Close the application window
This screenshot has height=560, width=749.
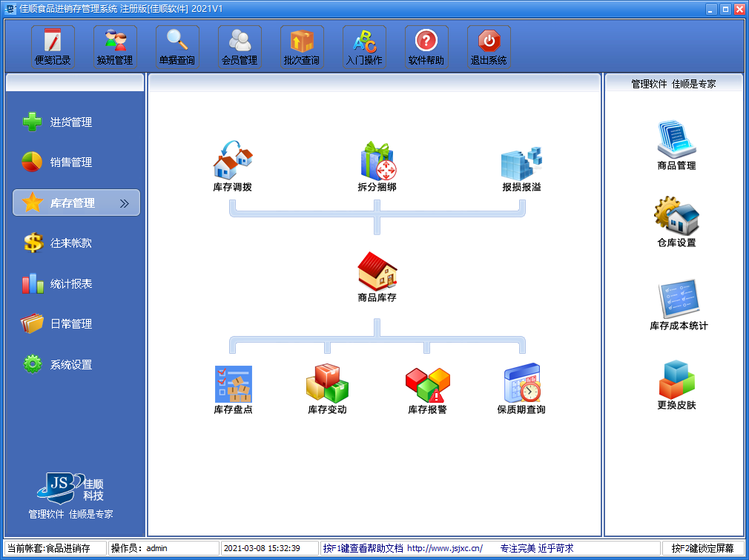click(739, 9)
